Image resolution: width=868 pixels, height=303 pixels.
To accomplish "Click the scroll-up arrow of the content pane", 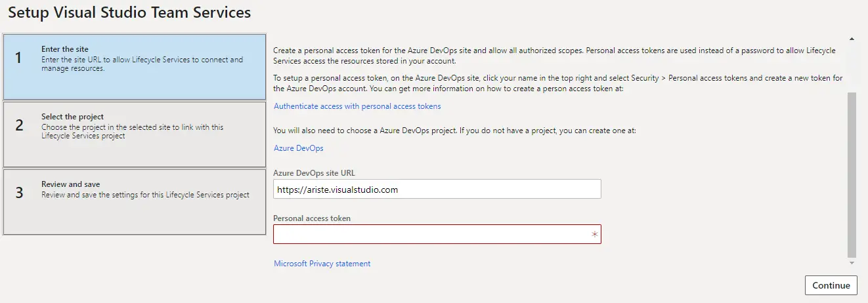I will [852, 39].
